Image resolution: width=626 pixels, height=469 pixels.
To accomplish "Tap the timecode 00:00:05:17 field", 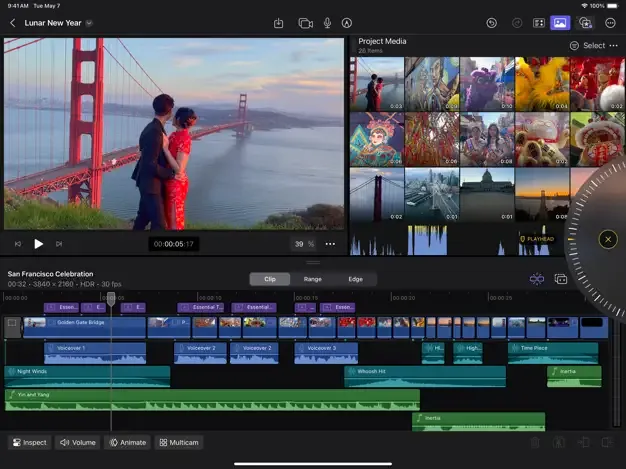I will click(174, 244).
